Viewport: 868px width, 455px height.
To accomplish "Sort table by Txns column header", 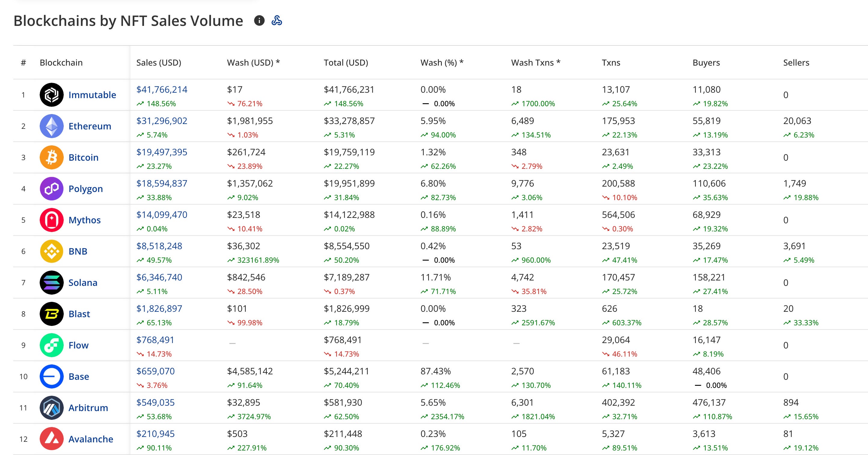I will [611, 63].
